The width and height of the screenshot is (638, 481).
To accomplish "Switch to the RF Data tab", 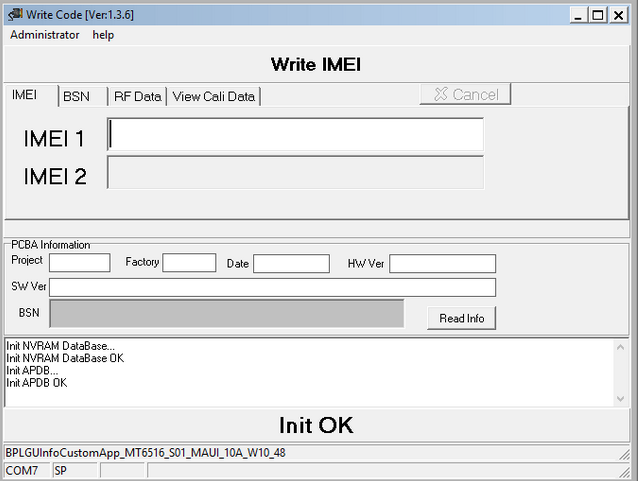I will [x=138, y=97].
